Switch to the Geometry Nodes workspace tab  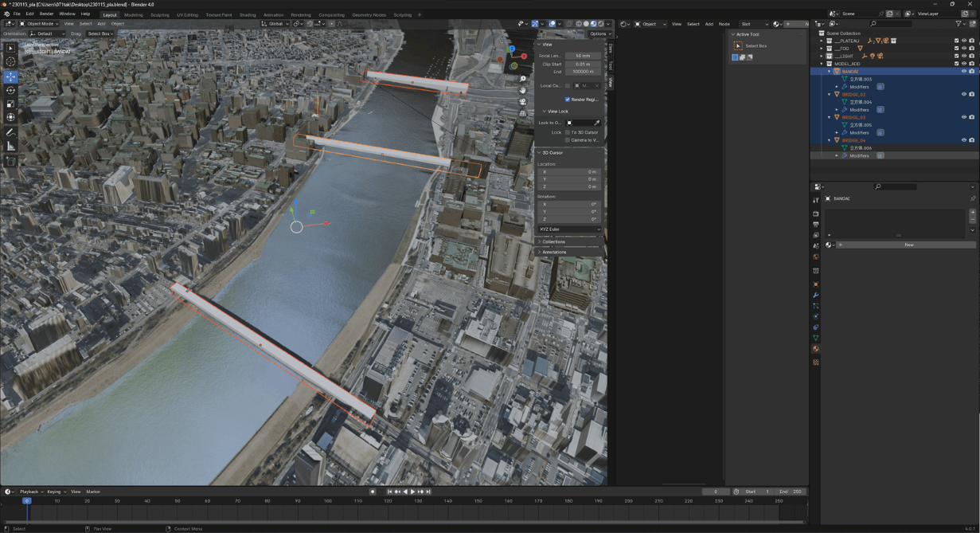pos(369,14)
